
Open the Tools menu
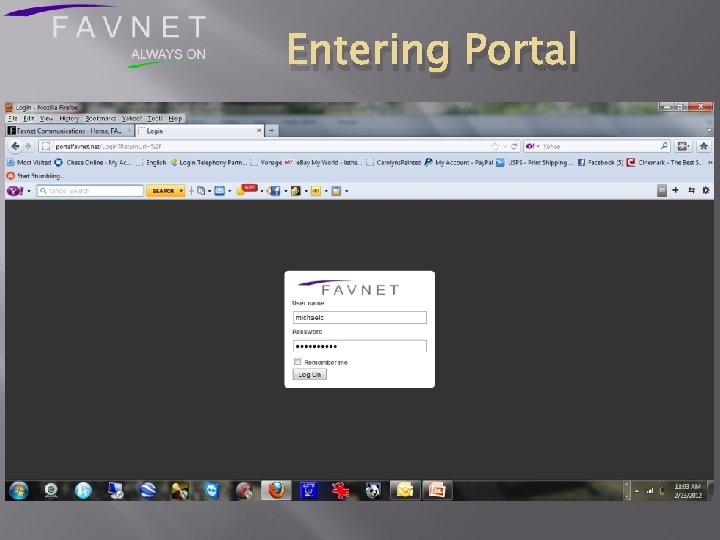click(155, 118)
